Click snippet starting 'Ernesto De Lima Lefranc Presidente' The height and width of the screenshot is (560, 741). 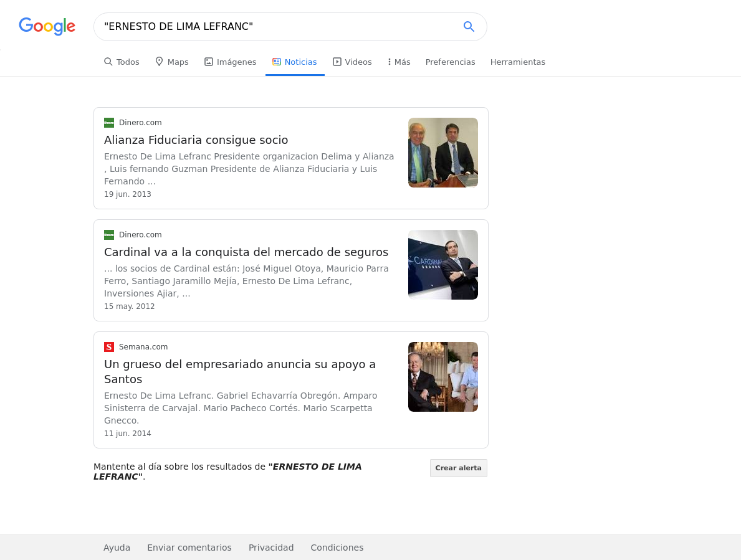pyautogui.click(x=249, y=169)
